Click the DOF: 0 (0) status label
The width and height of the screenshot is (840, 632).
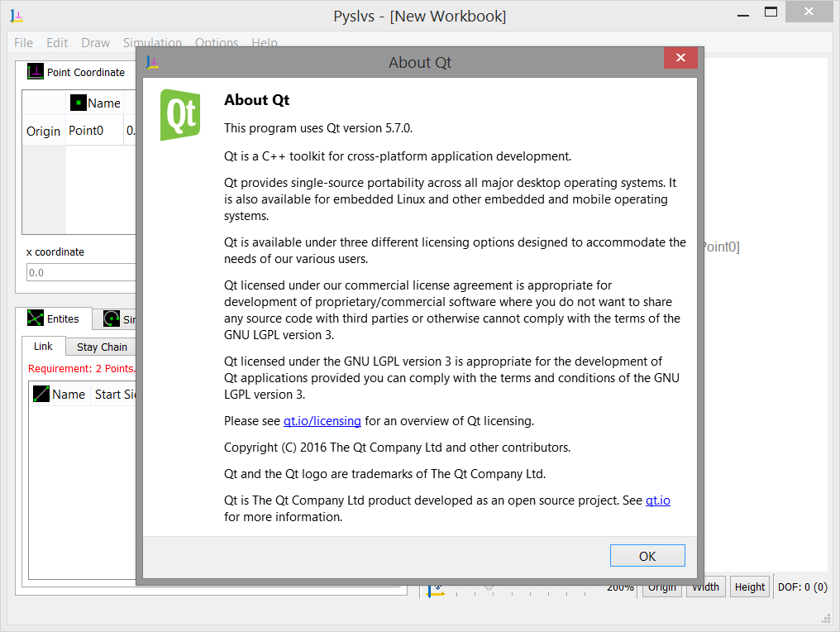click(803, 587)
